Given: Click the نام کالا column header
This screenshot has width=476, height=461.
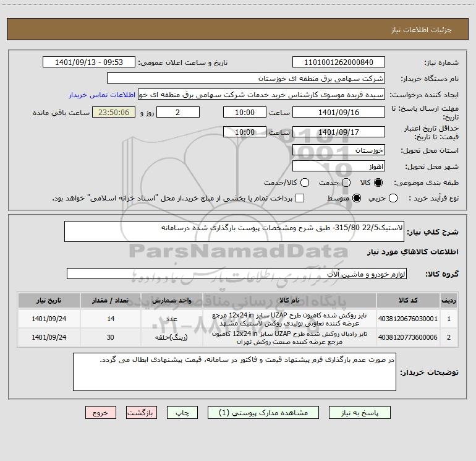Looking at the screenshot, I should 289,300.
